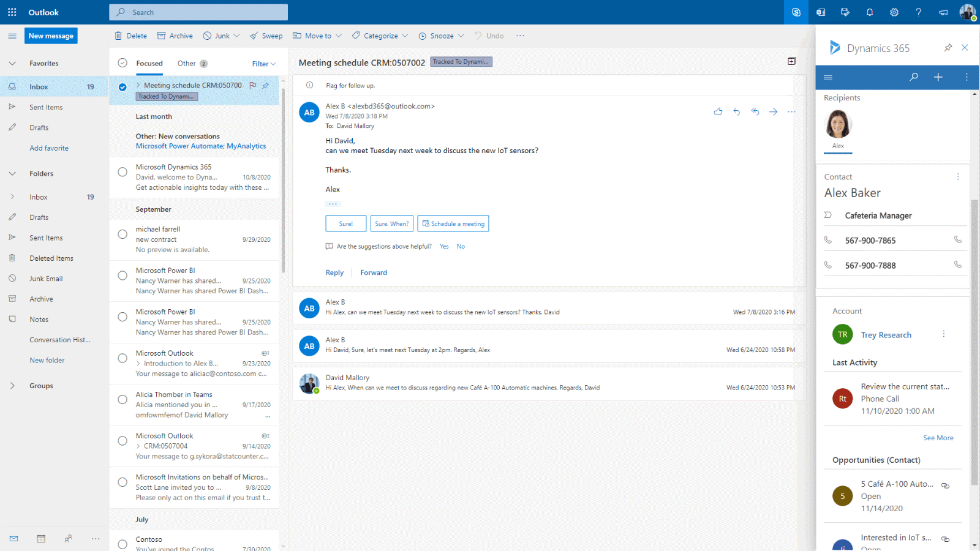Tick the select-all circle beside Focused
This screenshot has height=551, width=980.
pyautogui.click(x=123, y=63)
